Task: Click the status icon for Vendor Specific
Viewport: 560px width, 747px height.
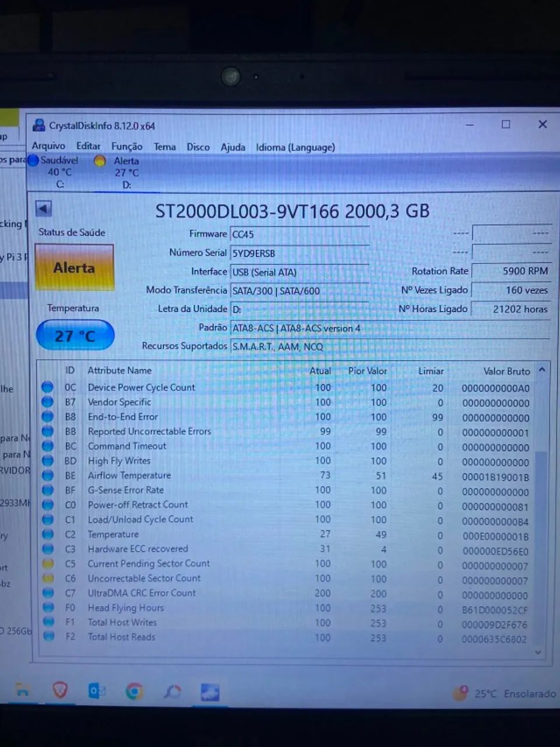Action: click(48, 402)
